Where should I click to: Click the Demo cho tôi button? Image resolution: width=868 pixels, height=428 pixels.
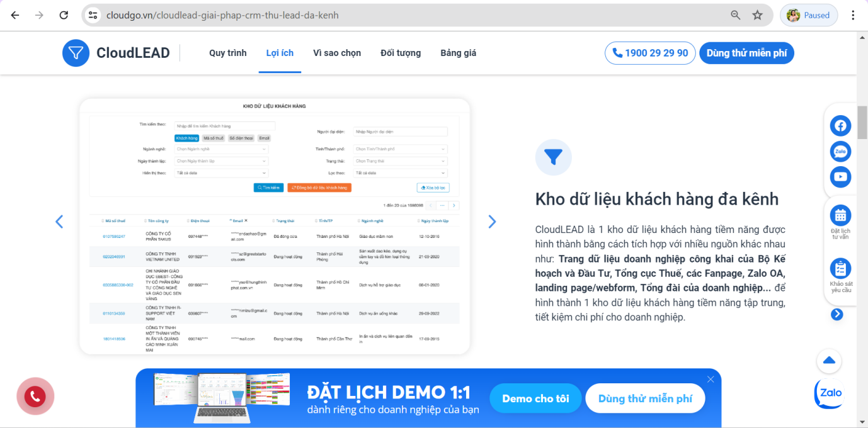[535, 398]
